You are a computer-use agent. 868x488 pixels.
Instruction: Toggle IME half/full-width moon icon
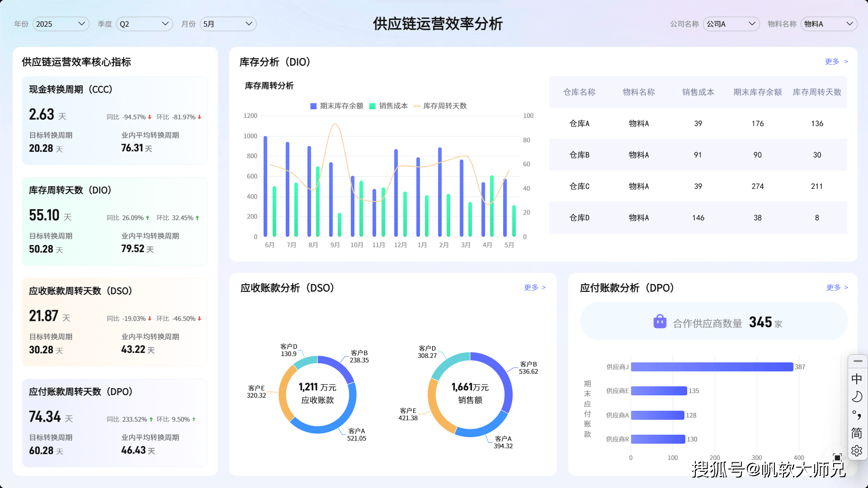(857, 397)
